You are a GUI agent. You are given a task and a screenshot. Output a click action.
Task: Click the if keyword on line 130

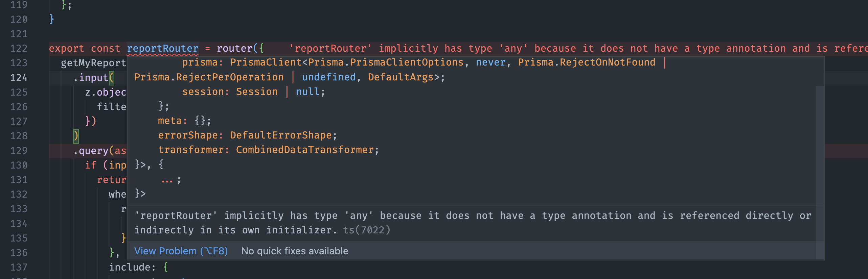pos(90,165)
